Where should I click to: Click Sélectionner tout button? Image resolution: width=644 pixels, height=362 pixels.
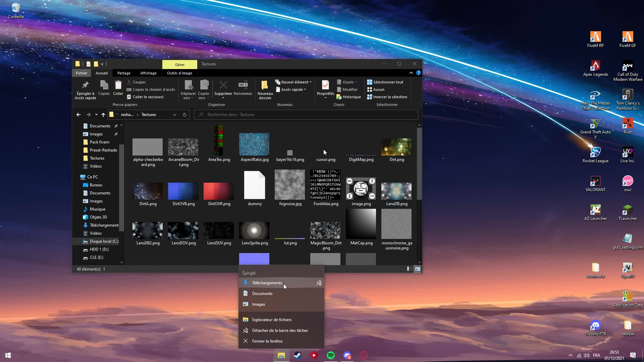coord(385,82)
